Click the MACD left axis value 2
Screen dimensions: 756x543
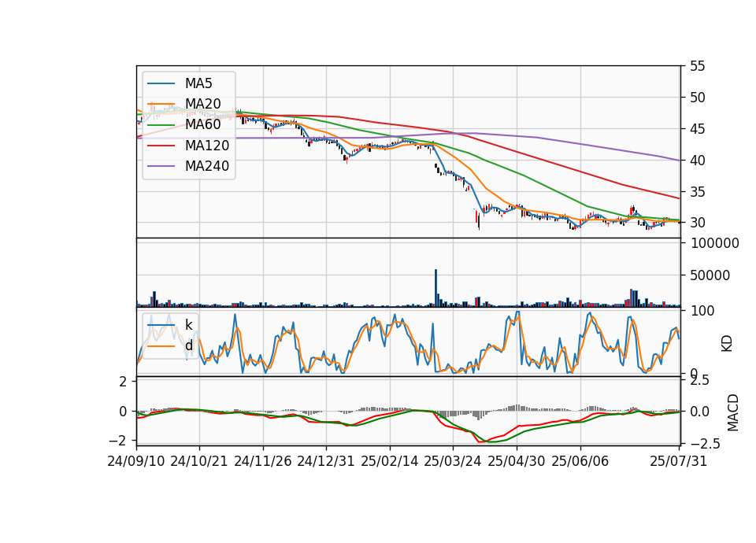click(x=123, y=382)
